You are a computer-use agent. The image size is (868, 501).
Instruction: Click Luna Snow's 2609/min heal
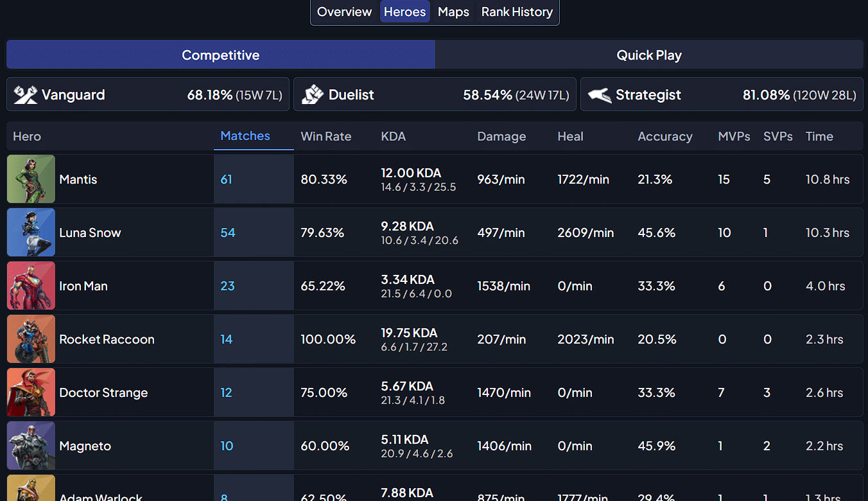click(586, 233)
